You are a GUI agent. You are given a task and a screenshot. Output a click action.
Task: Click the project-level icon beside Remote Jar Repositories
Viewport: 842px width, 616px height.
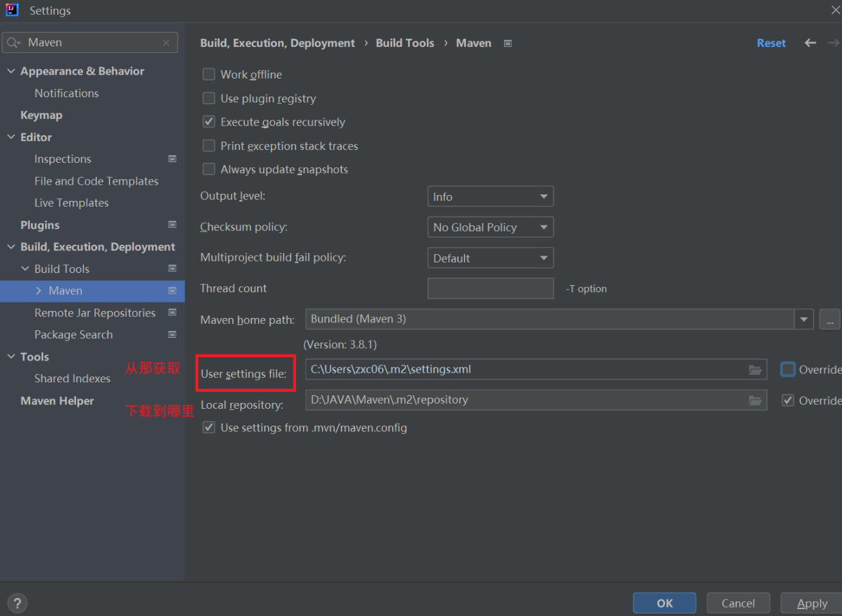coord(173,312)
